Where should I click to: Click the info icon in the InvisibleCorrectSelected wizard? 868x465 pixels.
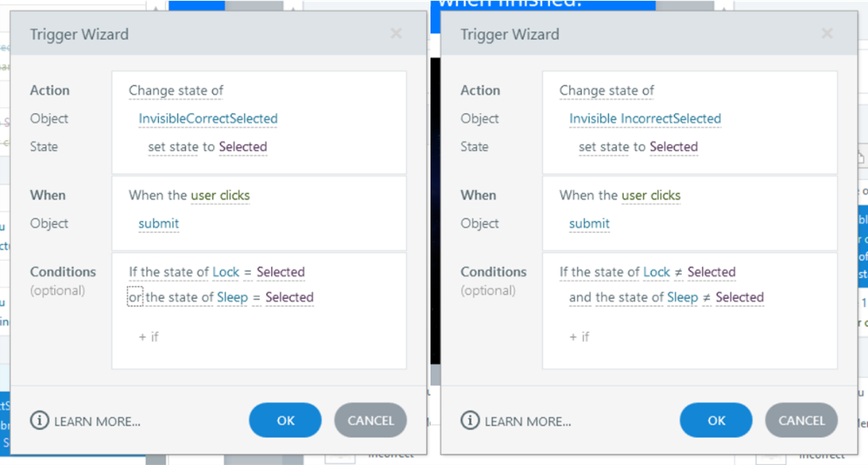click(39, 421)
